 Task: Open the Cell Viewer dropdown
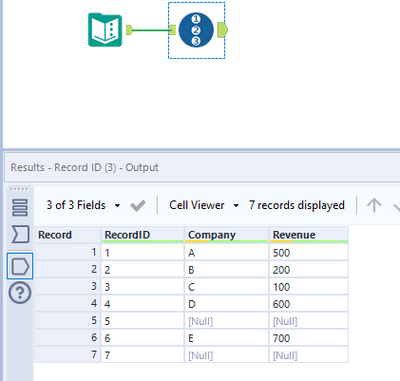(x=204, y=205)
